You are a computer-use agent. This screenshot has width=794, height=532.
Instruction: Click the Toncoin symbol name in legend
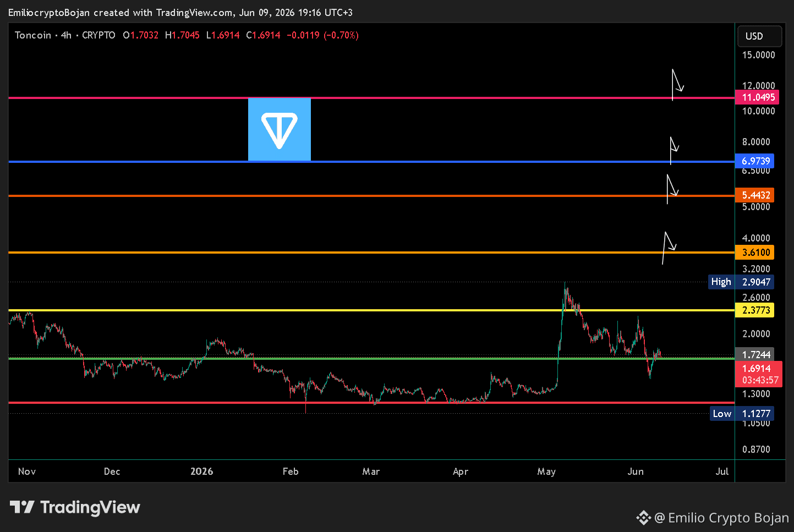32,35
